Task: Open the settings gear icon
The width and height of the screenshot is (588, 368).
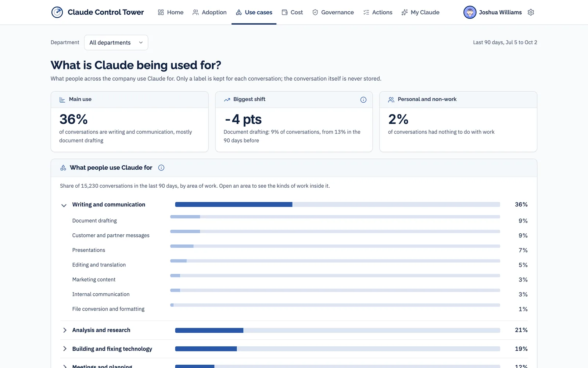Action: click(x=531, y=12)
